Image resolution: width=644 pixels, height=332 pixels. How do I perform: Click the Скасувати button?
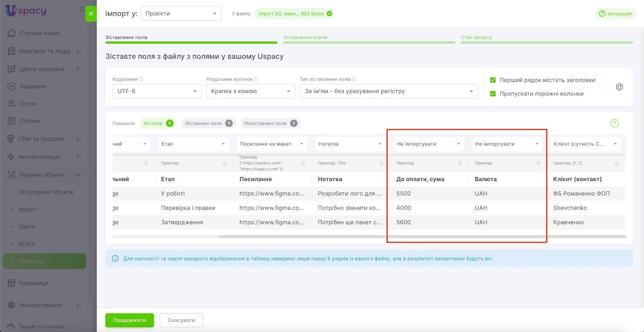[181, 320]
